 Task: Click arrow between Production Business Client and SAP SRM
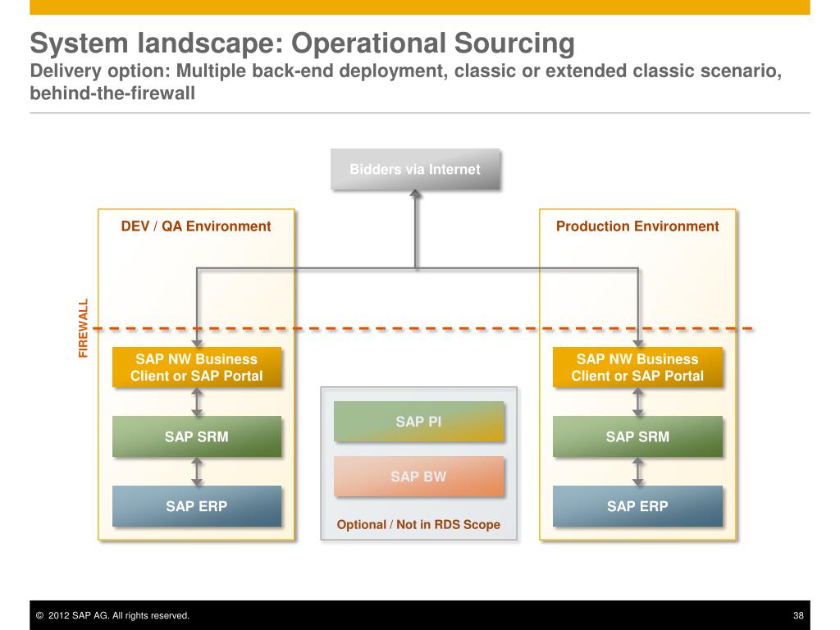pyautogui.click(x=638, y=402)
